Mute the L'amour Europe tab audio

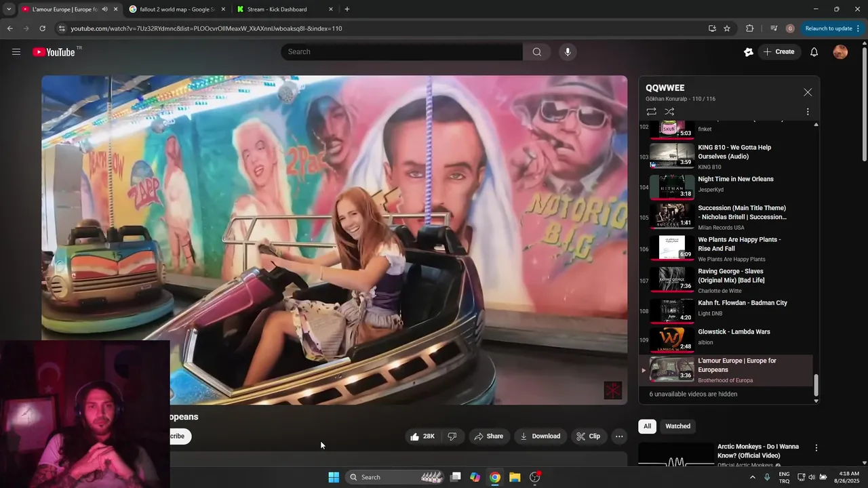coord(104,9)
